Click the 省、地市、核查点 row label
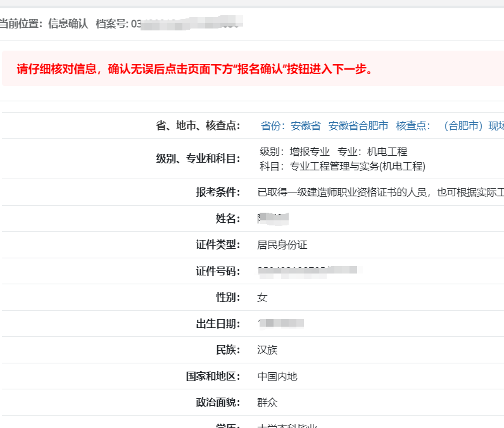The height and width of the screenshot is (428, 504). pos(198,126)
